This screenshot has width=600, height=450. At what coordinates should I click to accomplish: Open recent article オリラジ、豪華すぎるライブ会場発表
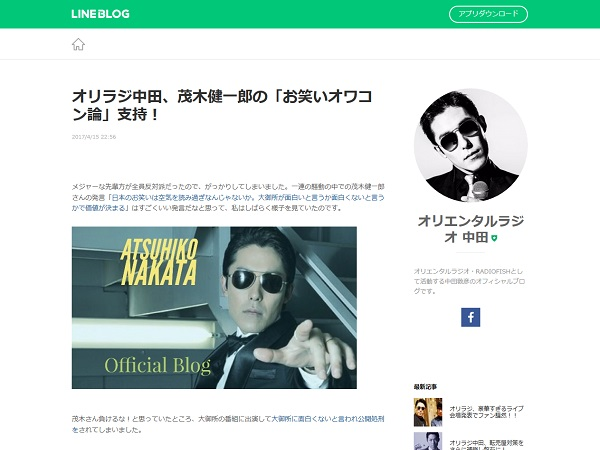[486, 412]
